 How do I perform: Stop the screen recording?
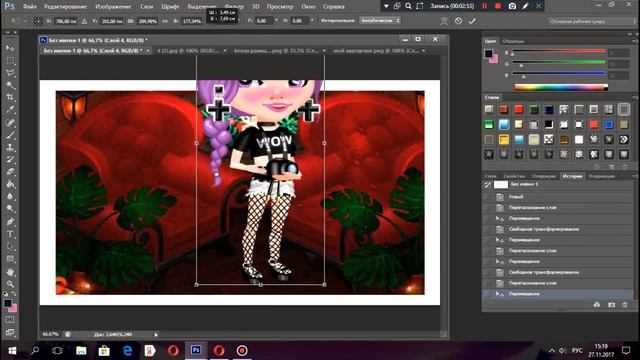coord(498,6)
